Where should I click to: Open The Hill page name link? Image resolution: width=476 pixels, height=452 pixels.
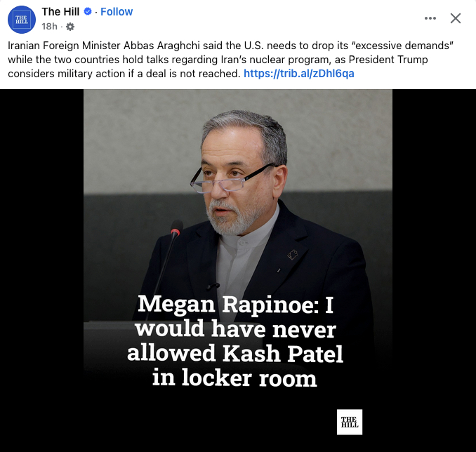pyautogui.click(x=60, y=12)
